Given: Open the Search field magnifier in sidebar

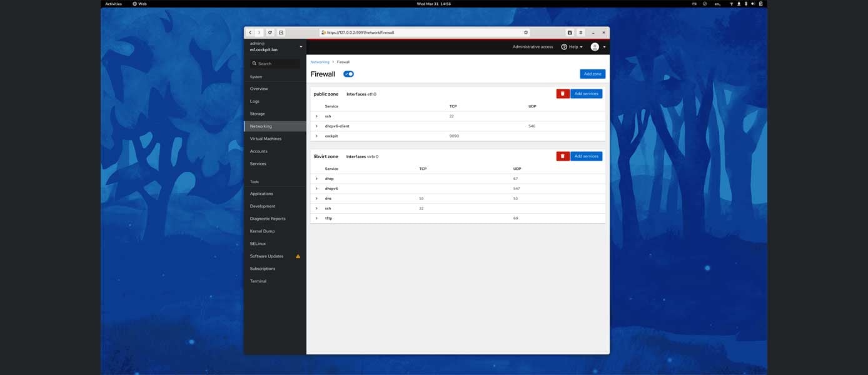Looking at the screenshot, I should pyautogui.click(x=254, y=63).
